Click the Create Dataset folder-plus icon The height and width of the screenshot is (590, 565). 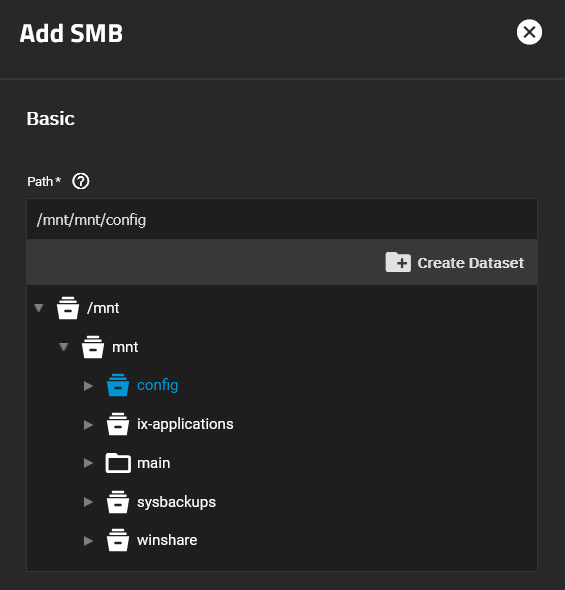coord(398,262)
